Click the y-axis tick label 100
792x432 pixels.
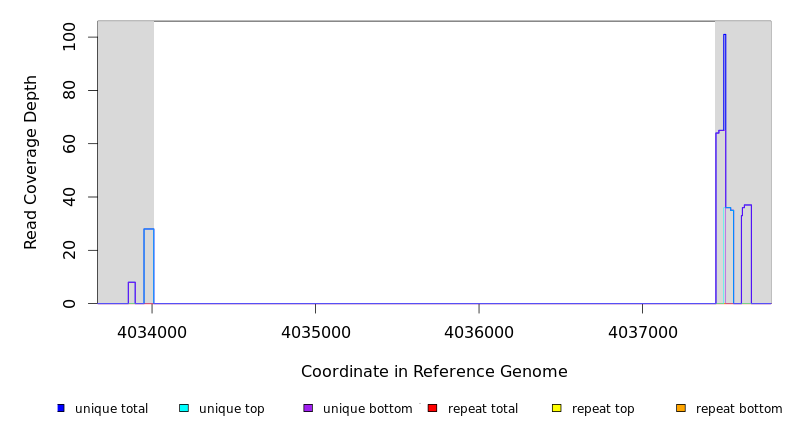[69, 37]
